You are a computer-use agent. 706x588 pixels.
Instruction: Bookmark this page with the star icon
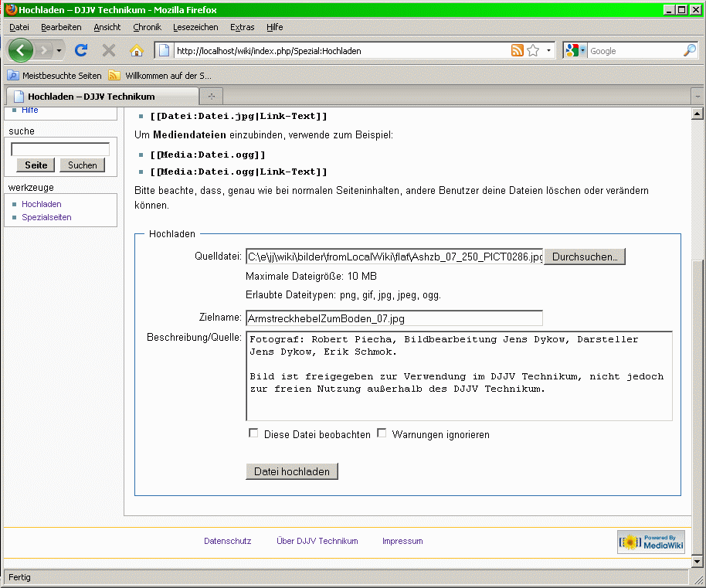(x=533, y=50)
